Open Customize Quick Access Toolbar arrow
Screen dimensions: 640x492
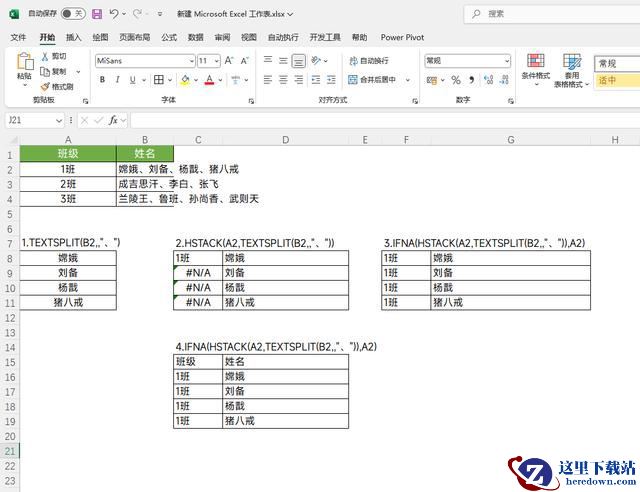click(160, 14)
